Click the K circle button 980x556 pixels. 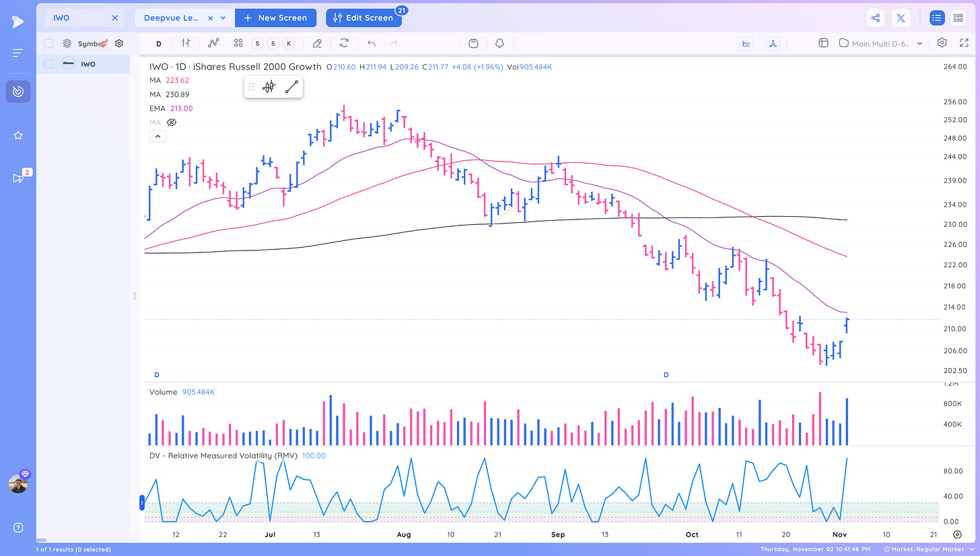coord(289,43)
